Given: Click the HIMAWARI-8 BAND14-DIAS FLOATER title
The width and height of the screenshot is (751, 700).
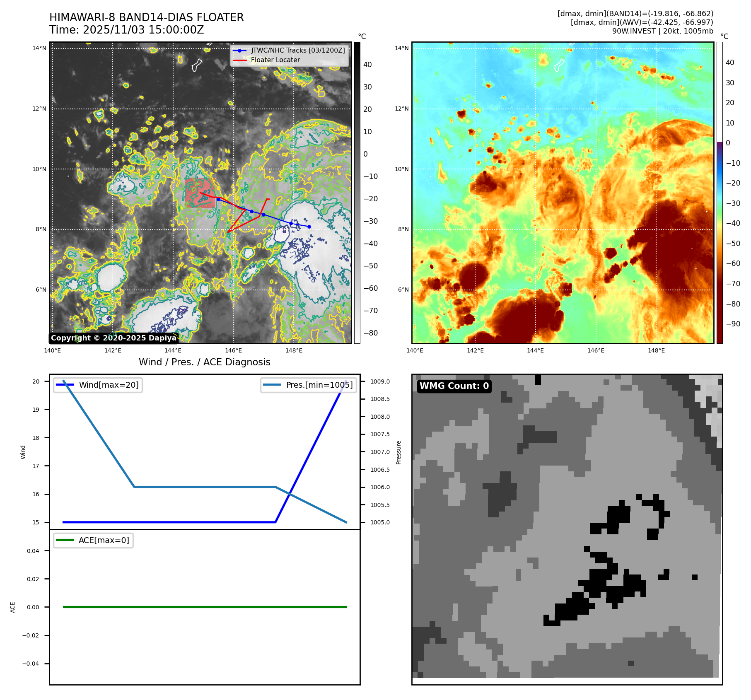Looking at the screenshot, I should [x=146, y=17].
